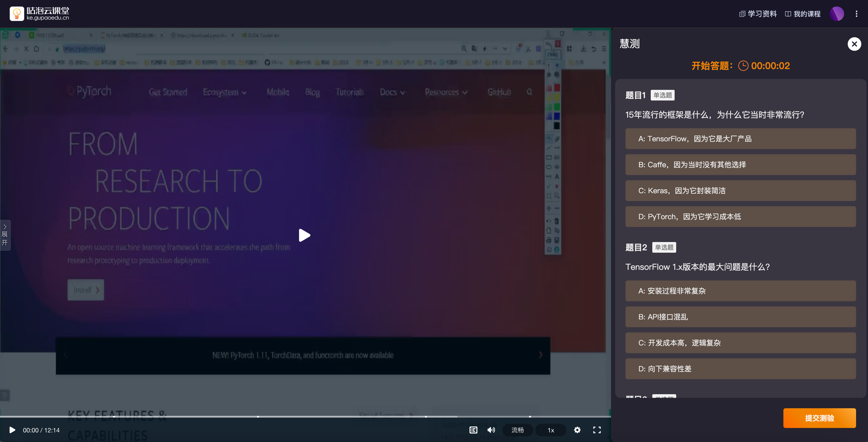Open player settings gear

pos(577,430)
